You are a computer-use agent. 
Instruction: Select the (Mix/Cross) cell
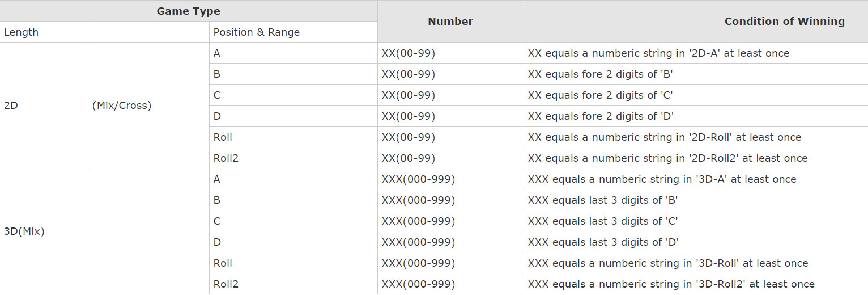pos(122,106)
